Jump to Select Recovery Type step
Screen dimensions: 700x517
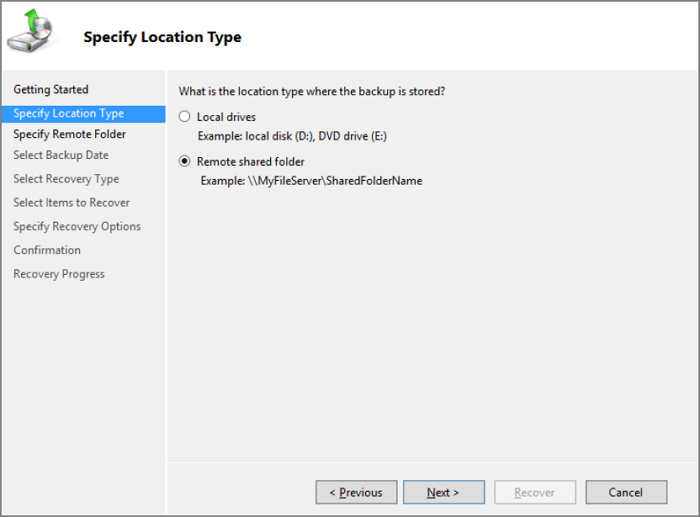(x=66, y=179)
